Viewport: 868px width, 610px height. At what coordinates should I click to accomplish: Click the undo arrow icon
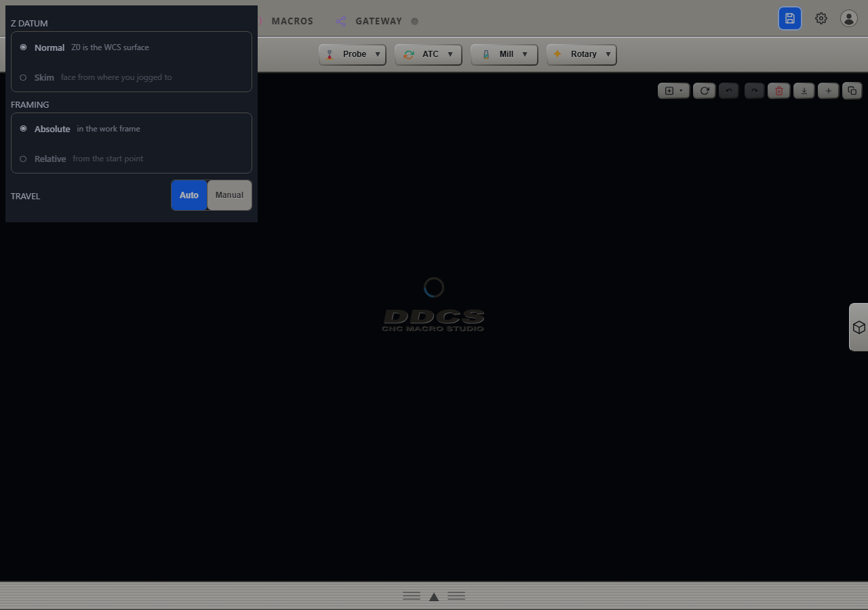click(x=729, y=91)
